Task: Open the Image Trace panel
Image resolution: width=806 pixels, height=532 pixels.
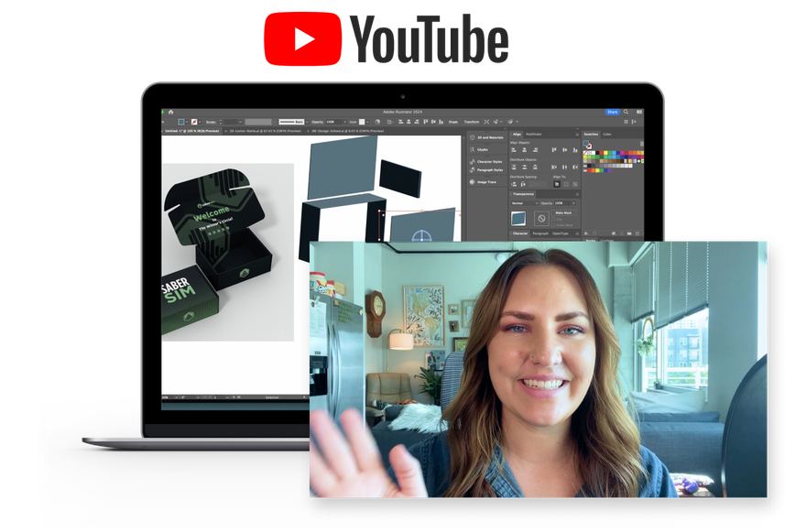Action: (483, 182)
